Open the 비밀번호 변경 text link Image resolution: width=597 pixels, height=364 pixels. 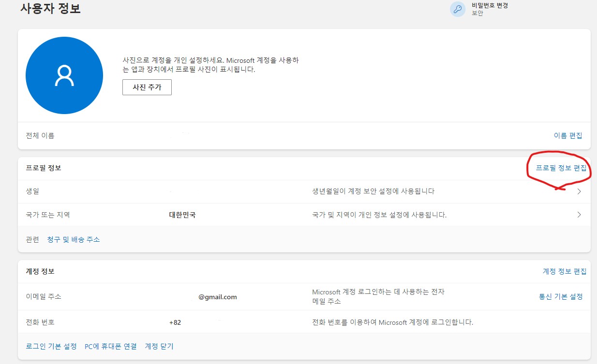pyautogui.click(x=490, y=5)
